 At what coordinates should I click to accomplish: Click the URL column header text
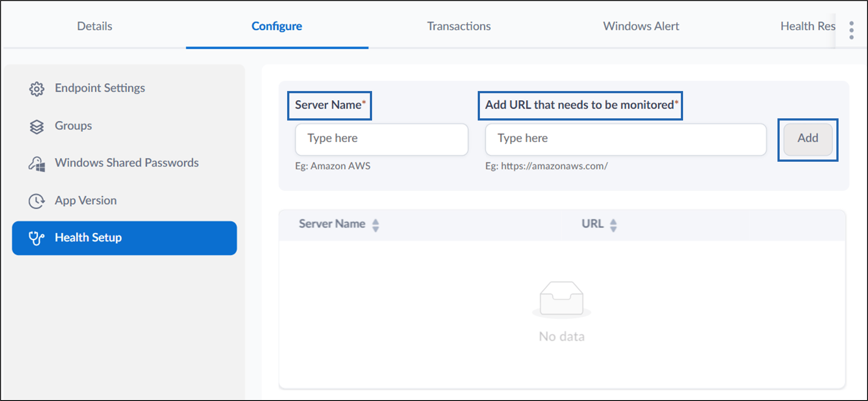point(593,224)
